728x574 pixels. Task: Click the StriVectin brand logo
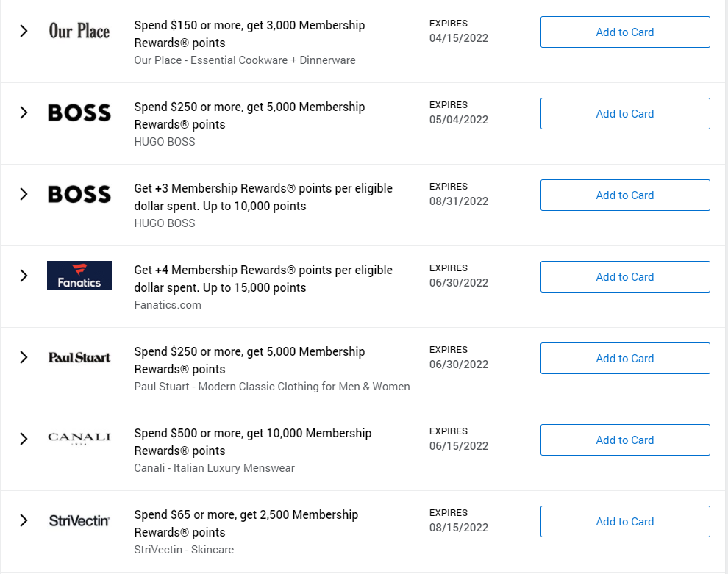tap(79, 521)
